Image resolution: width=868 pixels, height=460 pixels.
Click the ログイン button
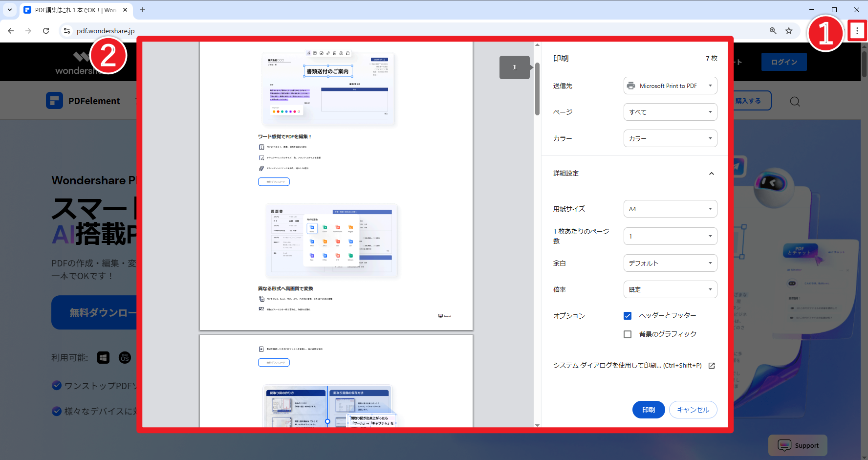[x=784, y=62]
